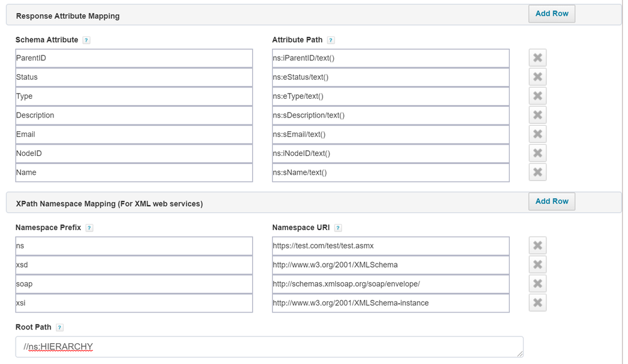The image size is (628, 364).
Task: Open the Root Path help tooltip
Action: tap(60, 328)
